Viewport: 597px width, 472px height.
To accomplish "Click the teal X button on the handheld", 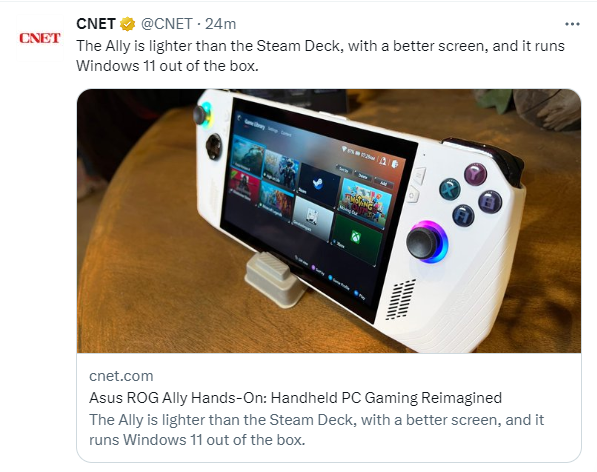I will 450,189.
